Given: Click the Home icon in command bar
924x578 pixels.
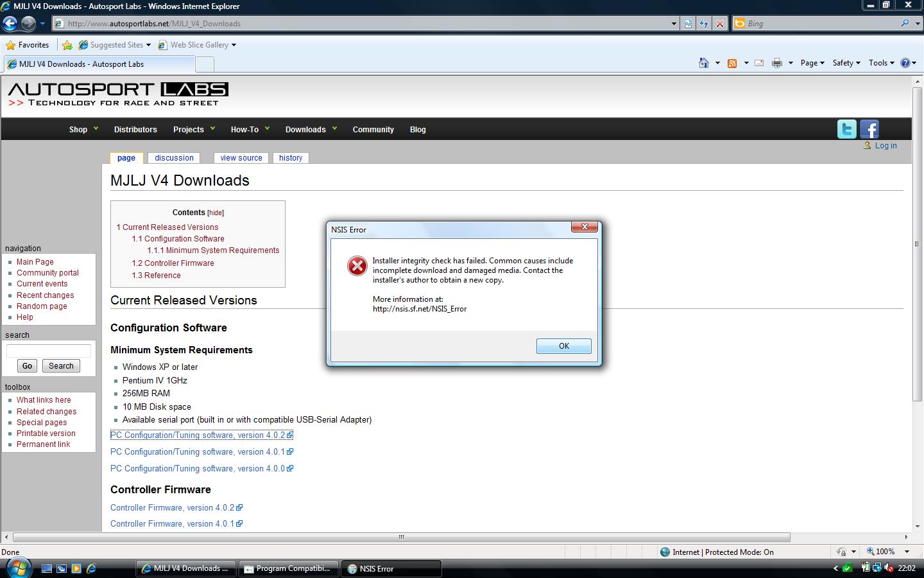Looking at the screenshot, I should click(x=704, y=63).
